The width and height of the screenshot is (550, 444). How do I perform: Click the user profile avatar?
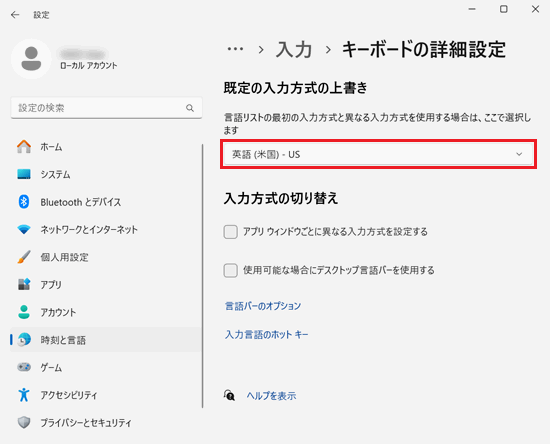click(x=31, y=59)
